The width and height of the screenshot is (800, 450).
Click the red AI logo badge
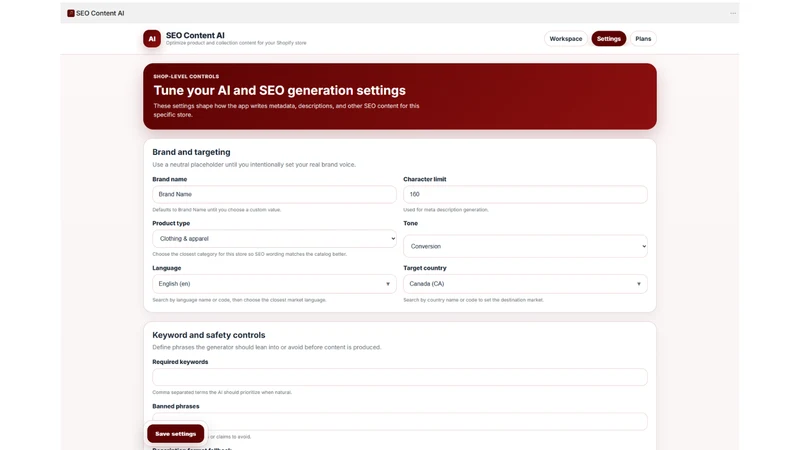click(x=152, y=39)
